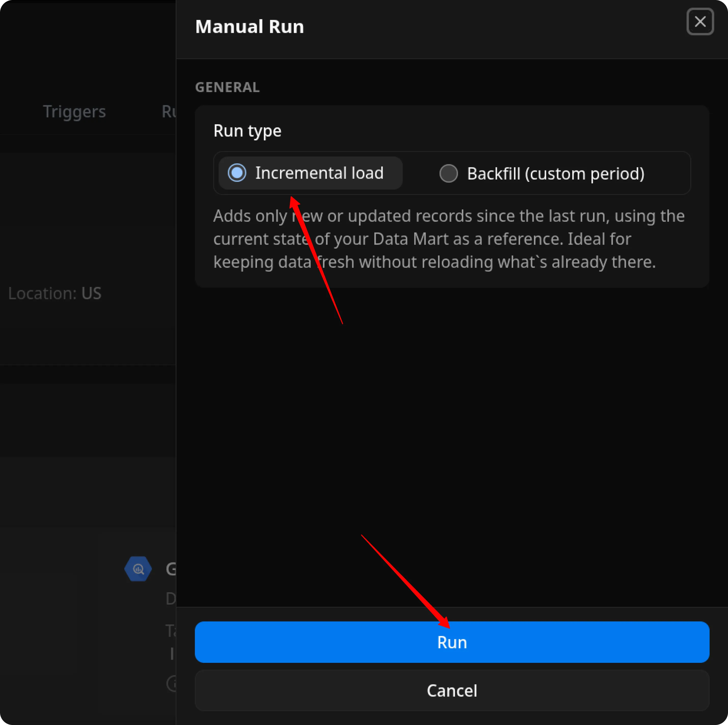
Task: Select the Incremental load radio circle
Action: coord(237,173)
